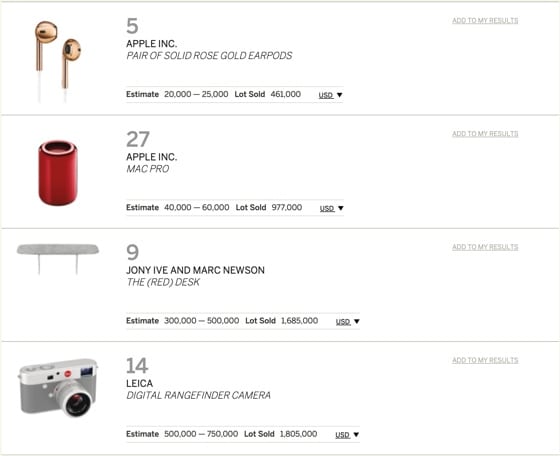
Task: Open the red Mac Pro thumbnail
Action: point(58,173)
